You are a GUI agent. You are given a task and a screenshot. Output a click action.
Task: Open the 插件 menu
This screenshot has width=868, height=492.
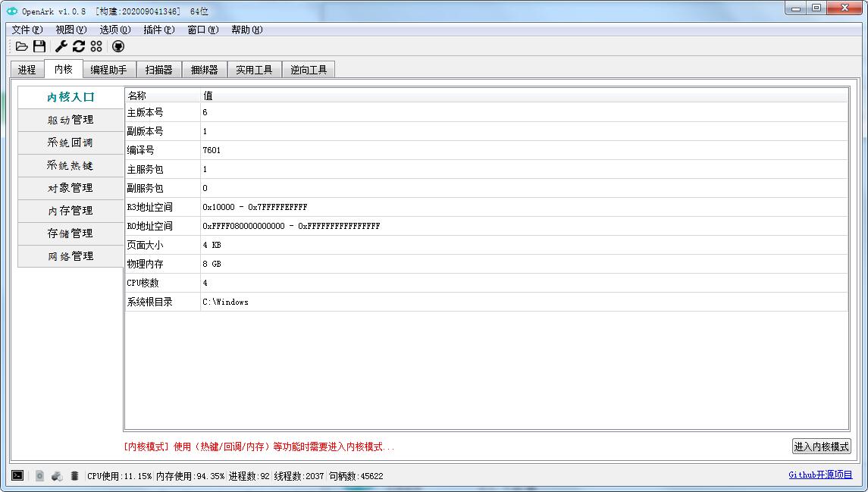pos(158,30)
